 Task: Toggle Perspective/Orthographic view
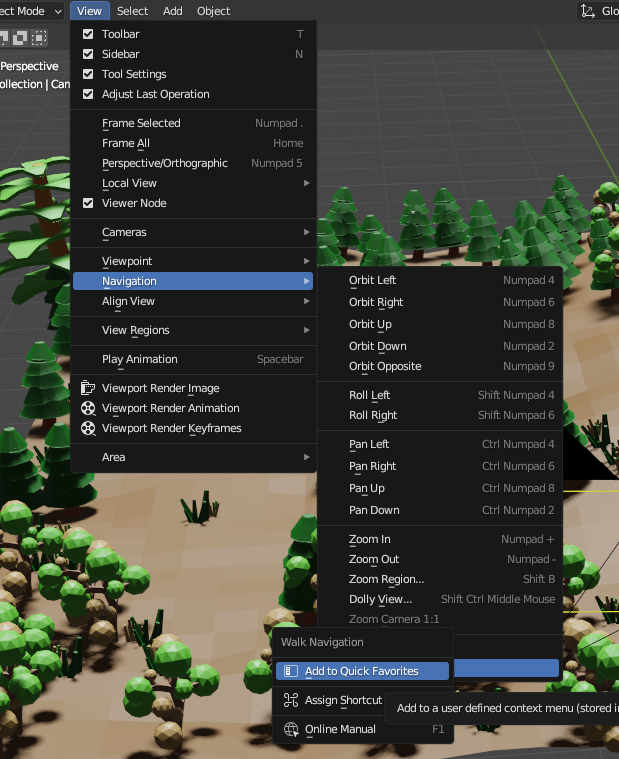(193, 163)
